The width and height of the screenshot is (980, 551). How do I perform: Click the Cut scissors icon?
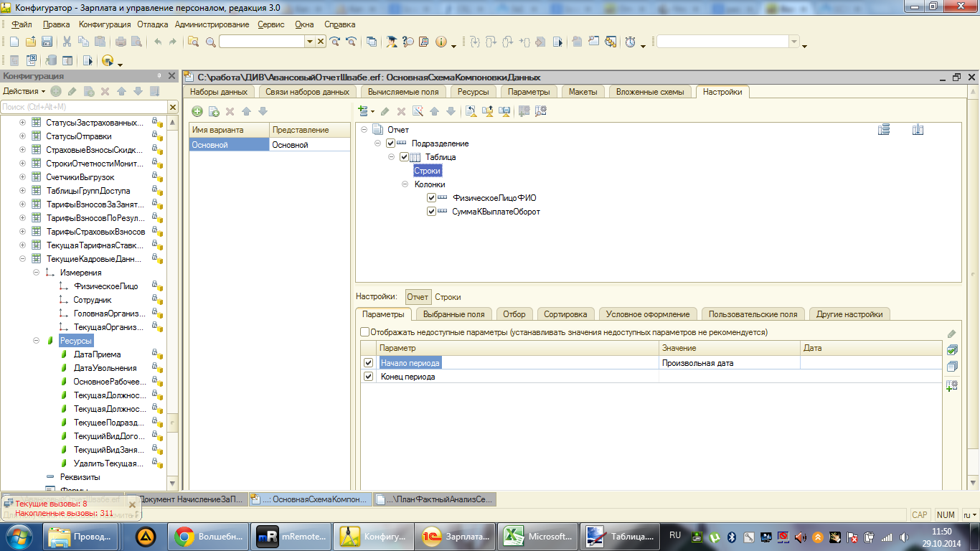pos(67,42)
